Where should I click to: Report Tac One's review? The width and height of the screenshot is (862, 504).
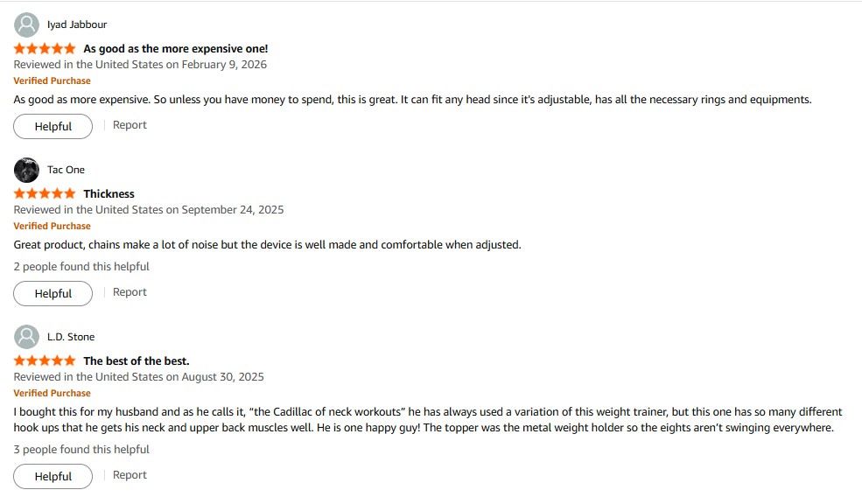click(130, 292)
